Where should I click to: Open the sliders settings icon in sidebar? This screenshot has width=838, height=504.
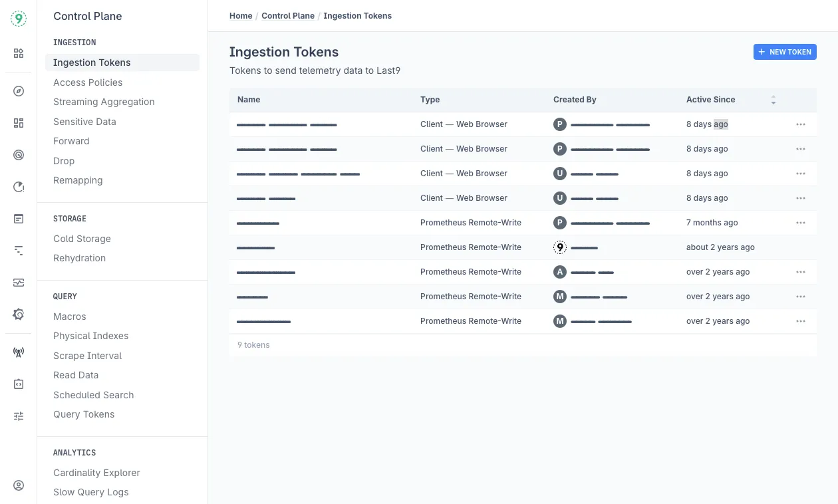tap(19, 416)
